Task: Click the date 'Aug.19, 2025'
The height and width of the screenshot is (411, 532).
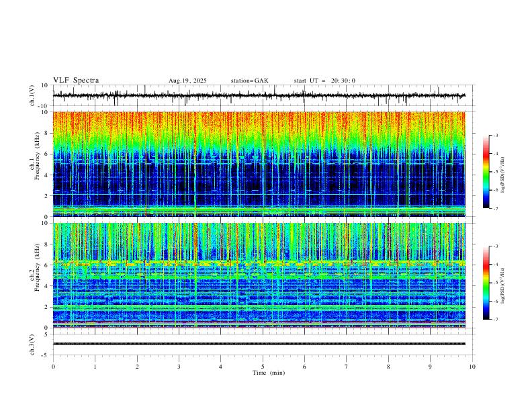Action: [x=187, y=81]
